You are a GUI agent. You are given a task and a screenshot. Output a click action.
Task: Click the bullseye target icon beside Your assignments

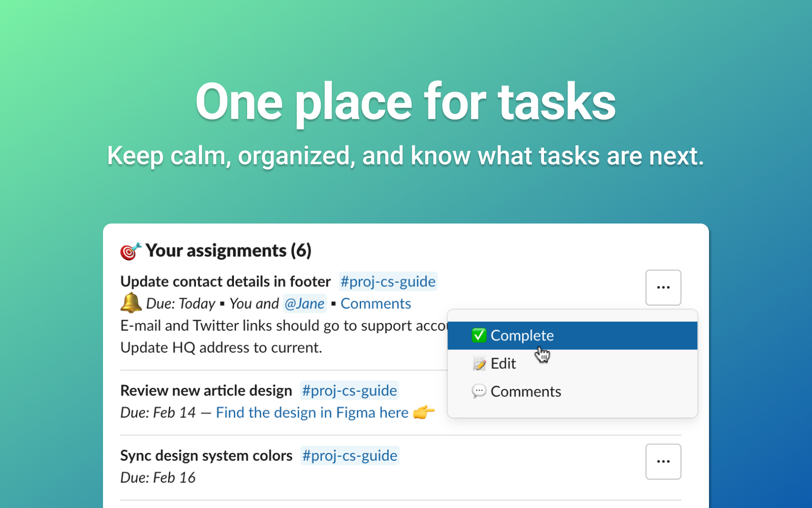coord(130,251)
